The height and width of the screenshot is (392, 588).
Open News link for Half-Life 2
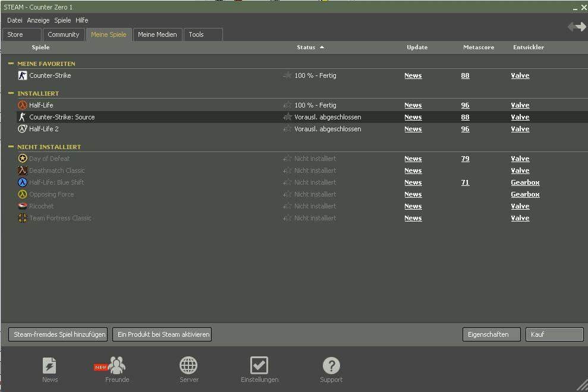pos(413,129)
